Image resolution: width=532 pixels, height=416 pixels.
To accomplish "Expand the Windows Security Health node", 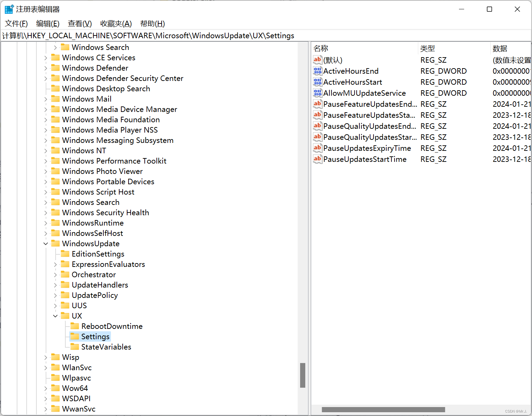I will 46,213.
